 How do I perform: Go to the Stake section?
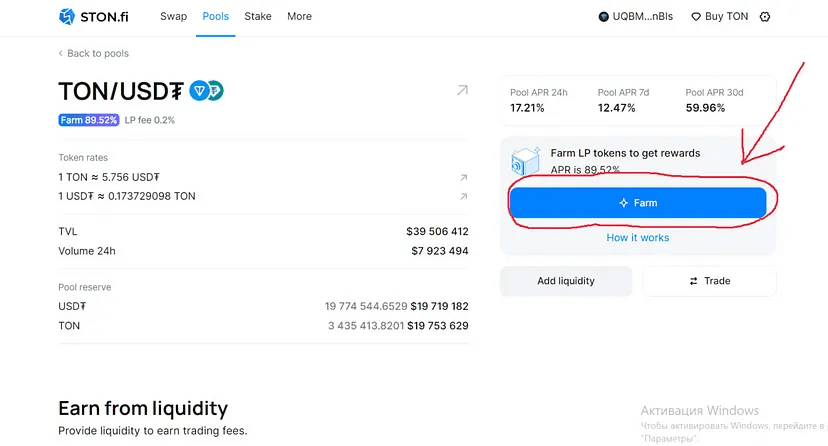tap(258, 16)
